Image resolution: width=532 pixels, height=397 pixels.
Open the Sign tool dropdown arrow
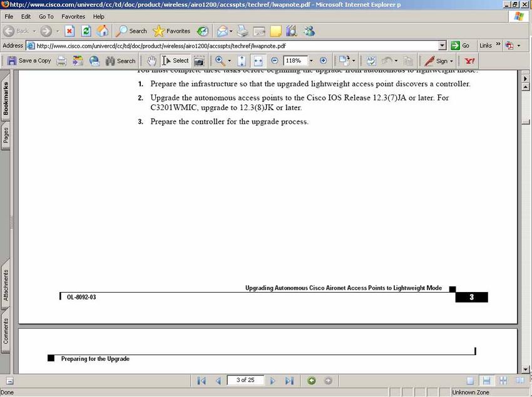click(x=452, y=61)
